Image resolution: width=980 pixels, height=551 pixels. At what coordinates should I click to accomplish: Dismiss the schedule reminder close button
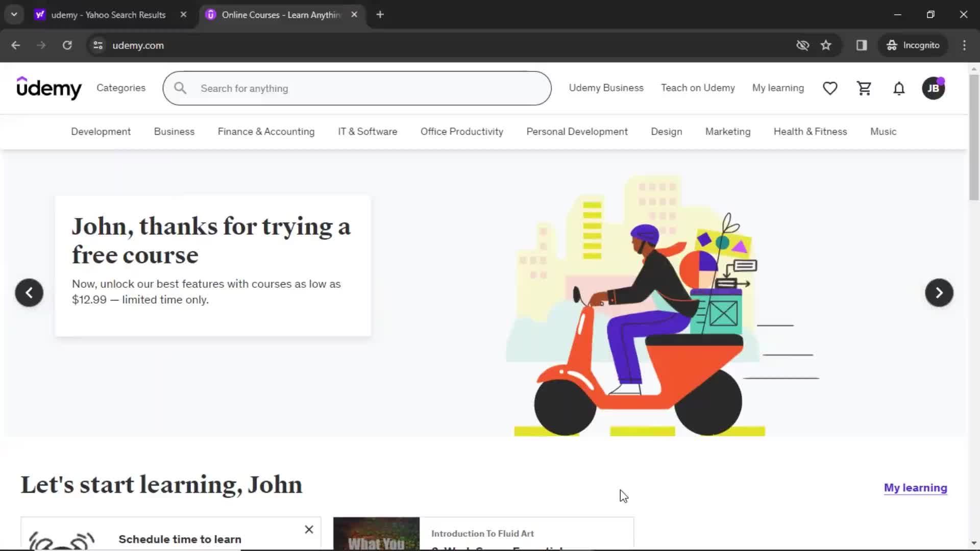pyautogui.click(x=309, y=530)
